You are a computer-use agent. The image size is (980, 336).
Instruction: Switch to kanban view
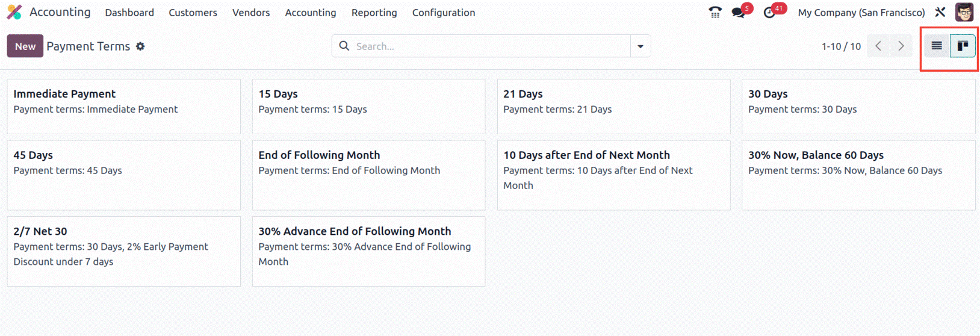click(x=963, y=46)
